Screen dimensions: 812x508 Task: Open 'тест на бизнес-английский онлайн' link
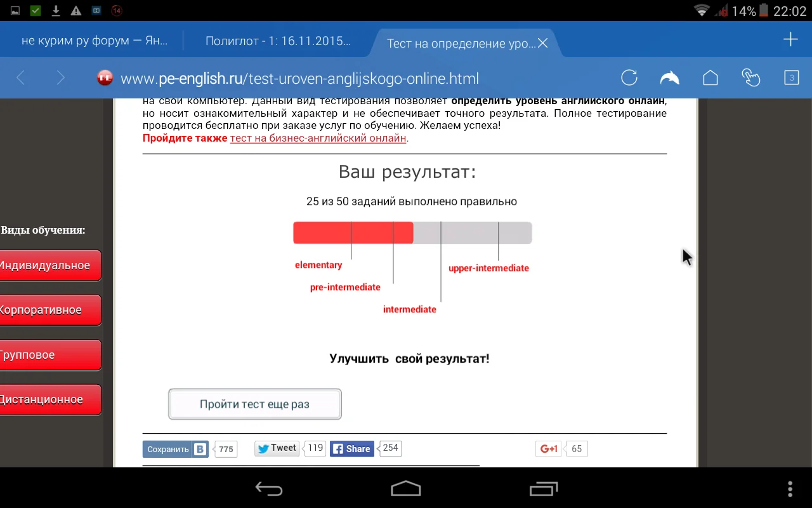pyautogui.click(x=318, y=138)
